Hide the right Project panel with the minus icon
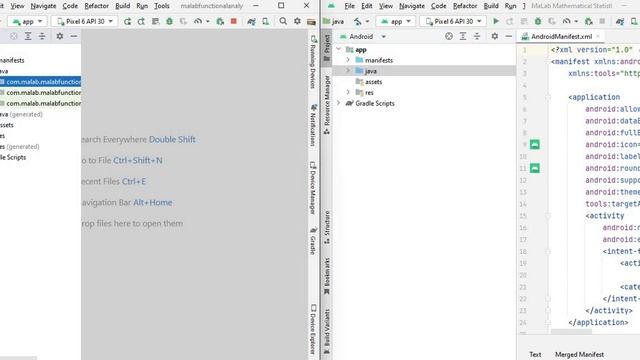The width and height of the screenshot is (640, 360). (509, 36)
